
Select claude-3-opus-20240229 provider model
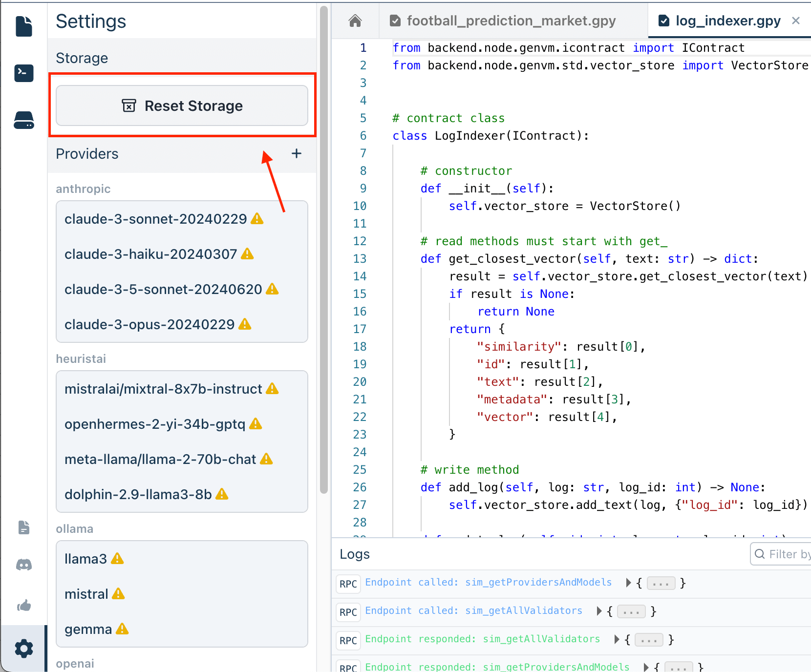pyautogui.click(x=149, y=324)
